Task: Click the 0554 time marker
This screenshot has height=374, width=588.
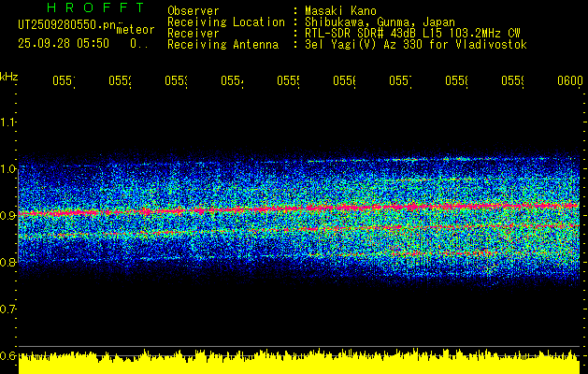Action: 232,80
